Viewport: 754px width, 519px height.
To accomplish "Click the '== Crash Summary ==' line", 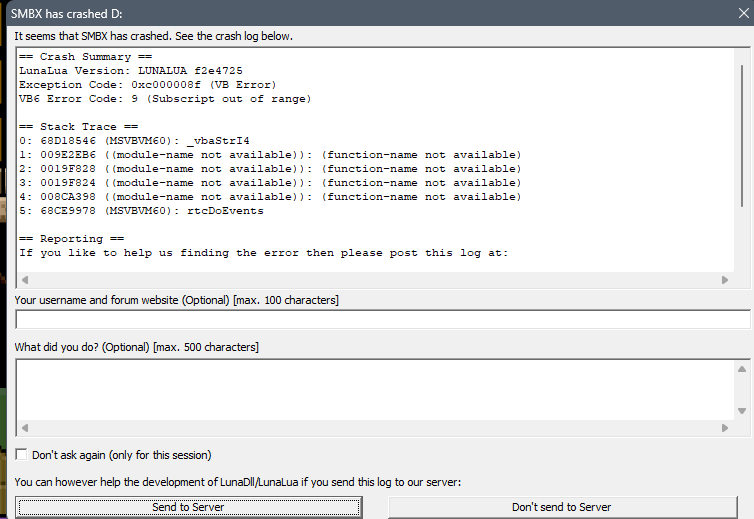I will tap(86, 57).
